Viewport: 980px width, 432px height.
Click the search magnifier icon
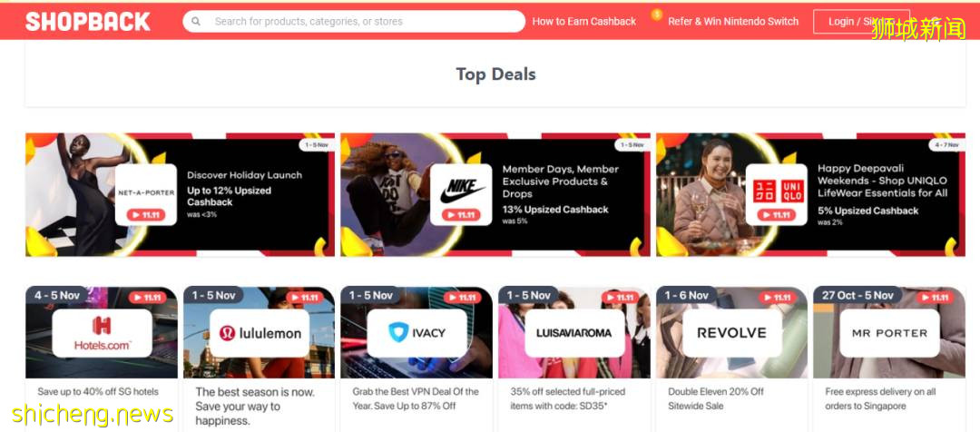196,21
